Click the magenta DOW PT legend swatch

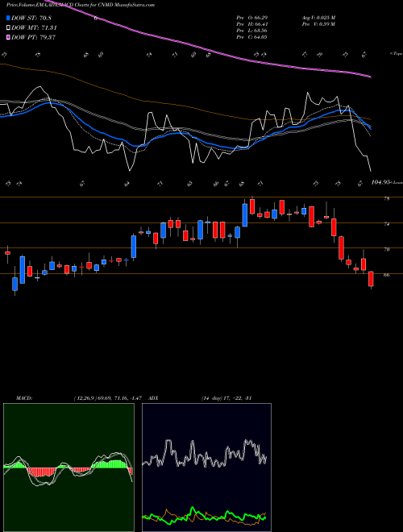click(x=8, y=37)
